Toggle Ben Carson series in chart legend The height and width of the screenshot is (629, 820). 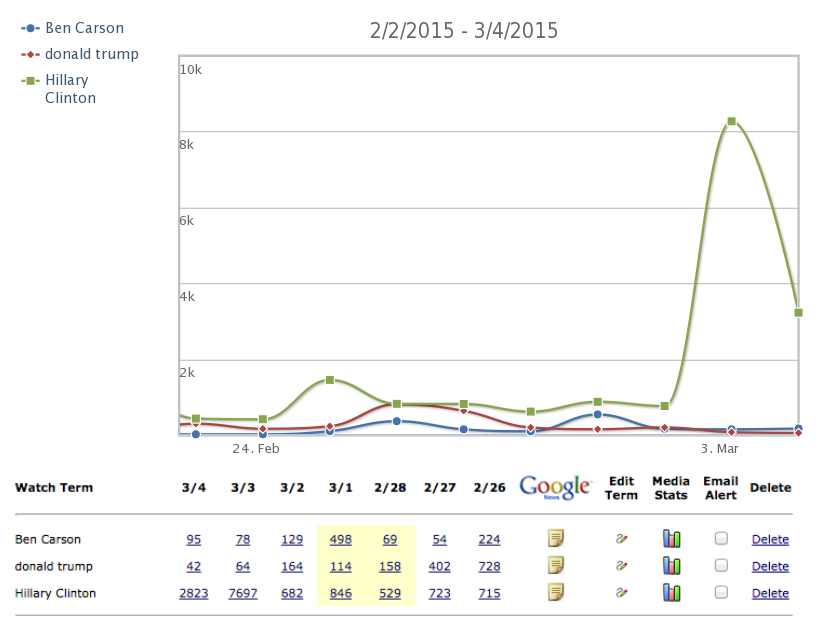tap(84, 28)
